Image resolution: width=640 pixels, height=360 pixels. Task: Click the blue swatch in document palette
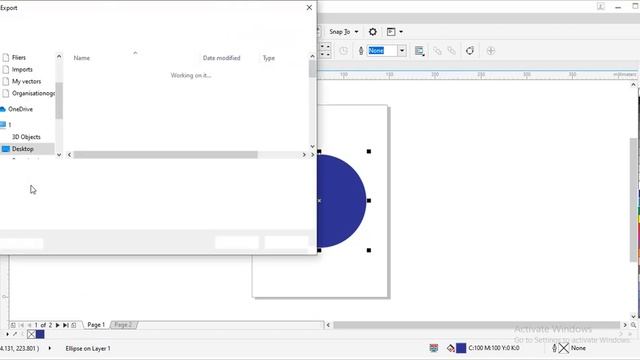(x=40, y=334)
